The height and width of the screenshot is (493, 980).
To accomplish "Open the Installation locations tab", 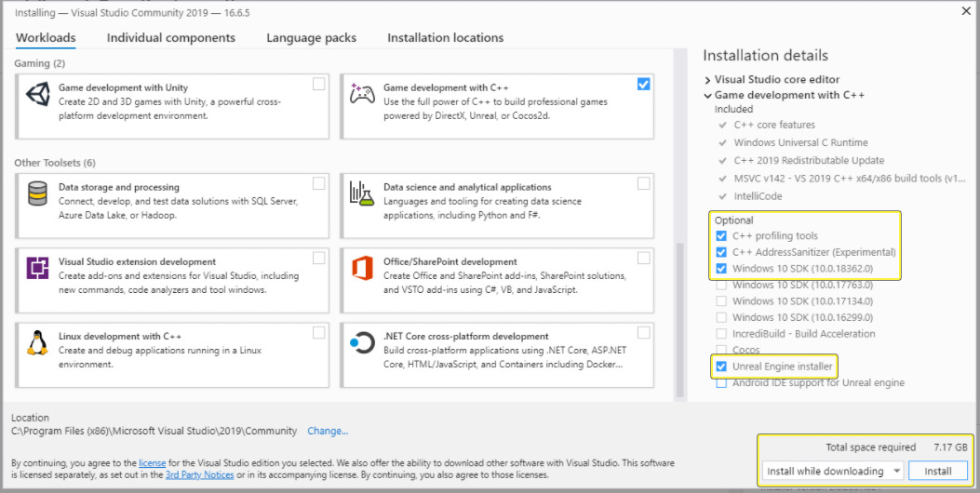I will click(x=446, y=38).
